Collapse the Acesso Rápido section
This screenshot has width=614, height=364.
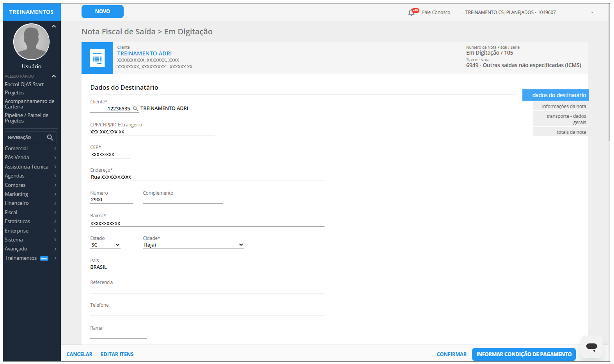click(x=54, y=76)
